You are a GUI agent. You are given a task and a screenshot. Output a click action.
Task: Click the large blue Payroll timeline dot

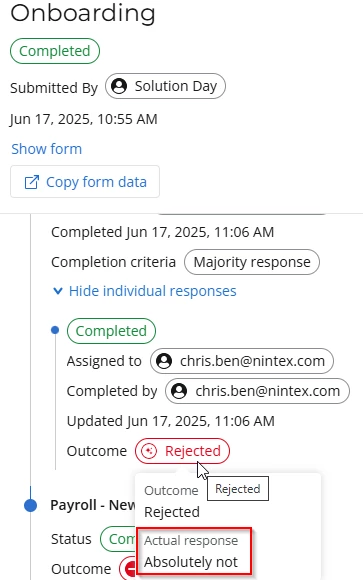pyautogui.click(x=30, y=505)
